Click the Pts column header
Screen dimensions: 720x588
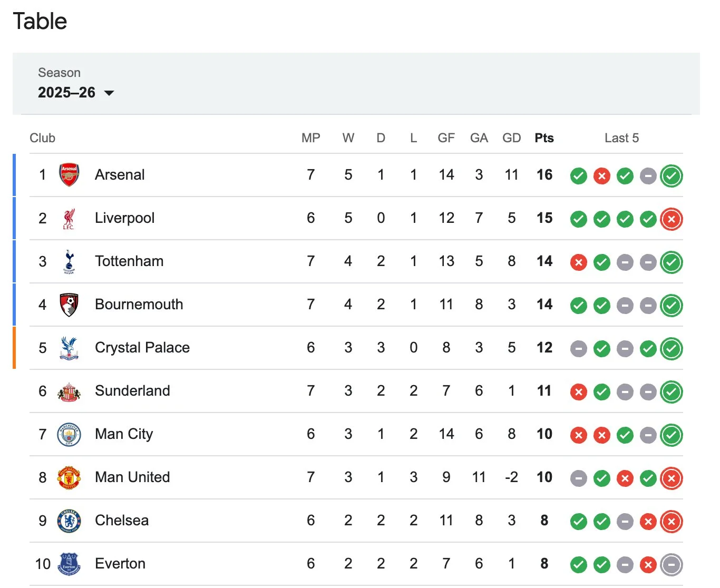coord(544,138)
